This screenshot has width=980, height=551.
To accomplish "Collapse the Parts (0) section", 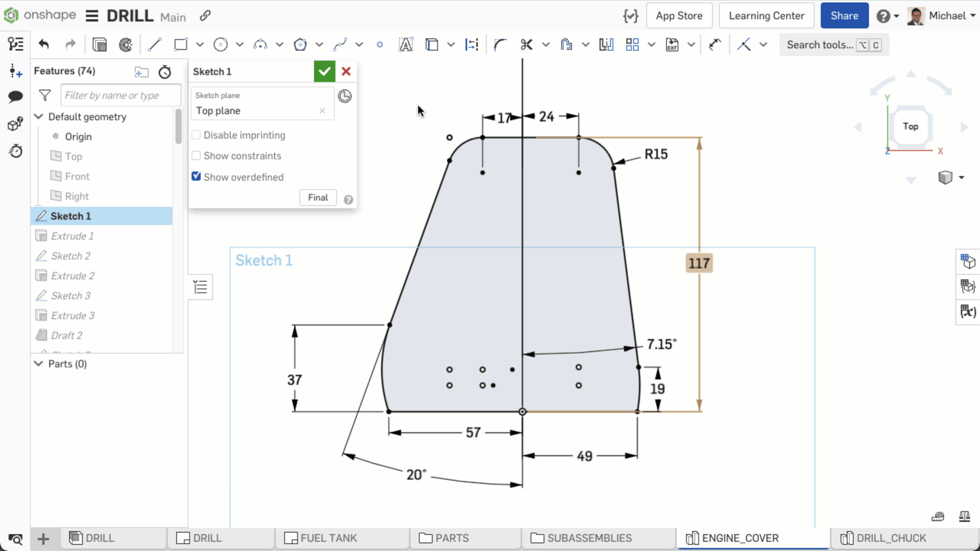I will (39, 364).
